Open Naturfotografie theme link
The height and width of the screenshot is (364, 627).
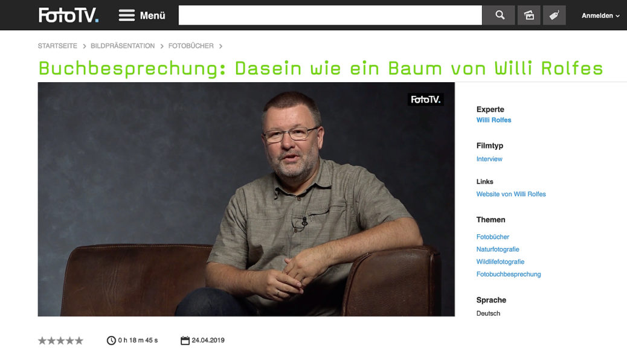pos(498,249)
